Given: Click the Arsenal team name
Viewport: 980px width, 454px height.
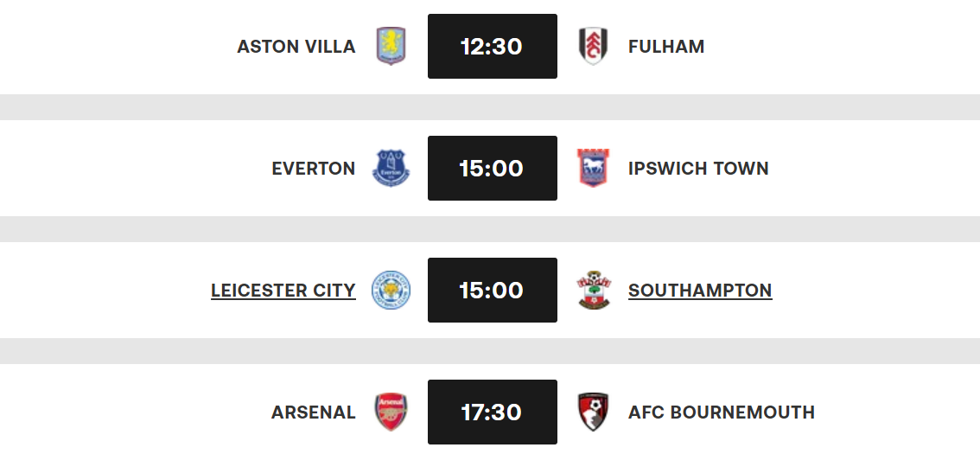Looking at the screenshot, I should point(314,412).
